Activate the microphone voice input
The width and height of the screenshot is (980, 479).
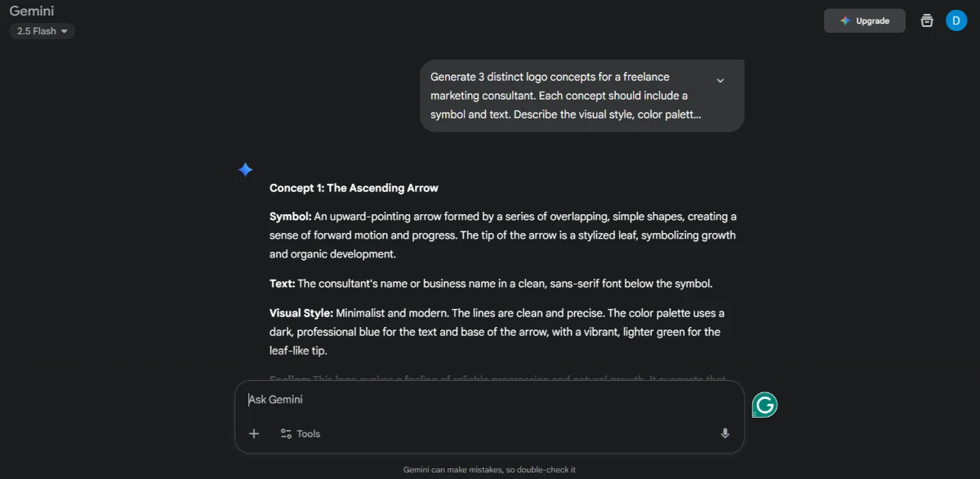725,433
